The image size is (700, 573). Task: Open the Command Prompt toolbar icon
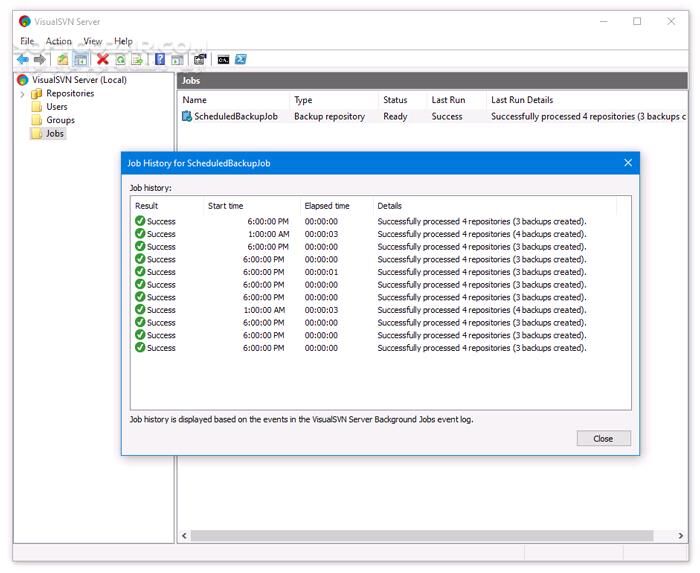(223, 59)
